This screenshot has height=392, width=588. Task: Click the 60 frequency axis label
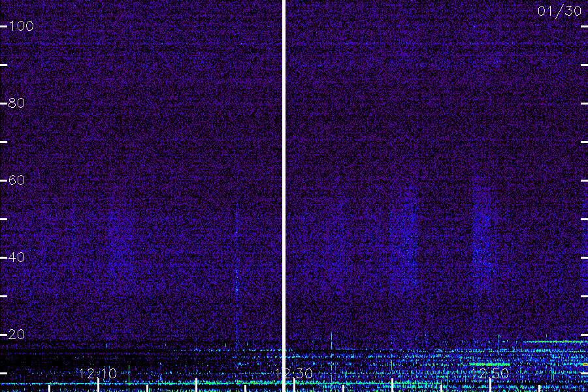[16, 180]
